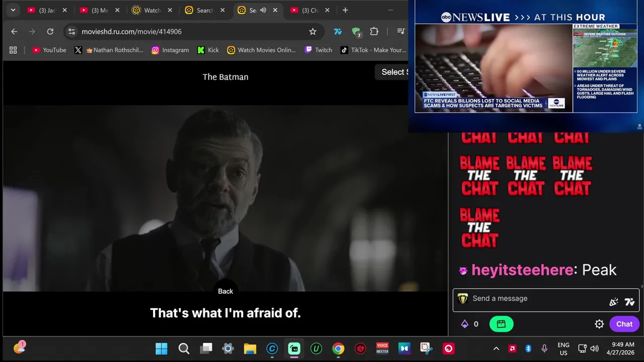Open microphone tray icon
Screen dimensions: 644x362
pyautogui.click(x=544, y=348)
